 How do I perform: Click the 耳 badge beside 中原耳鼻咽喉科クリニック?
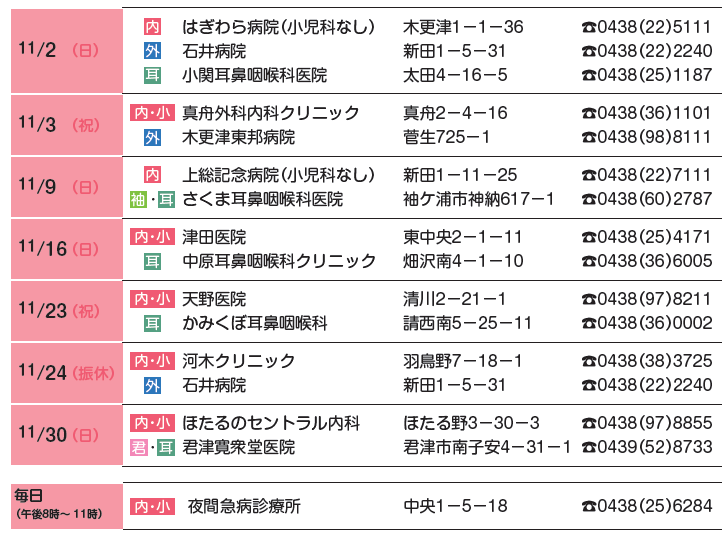click(152, 261)
